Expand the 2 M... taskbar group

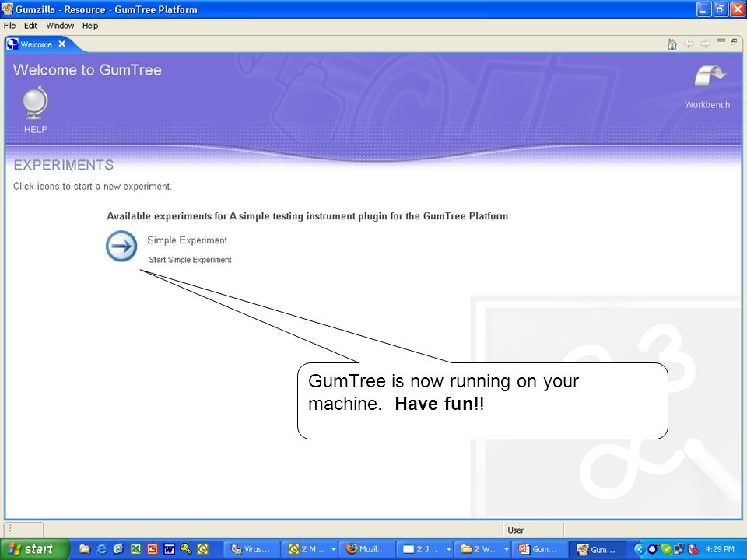333,550
